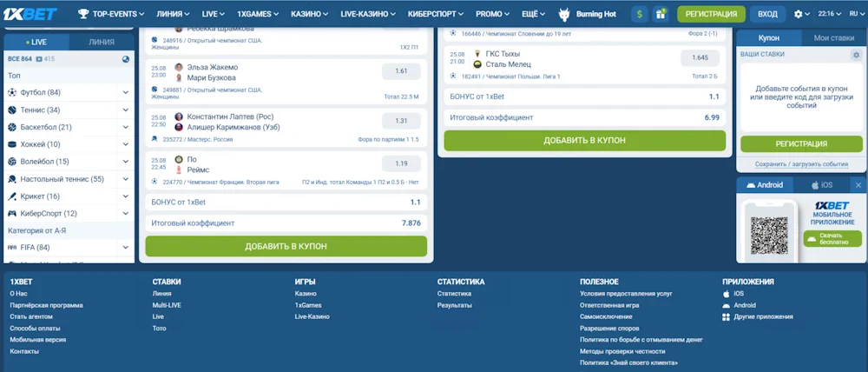Close the mobile app promo panel

tap(858, 185)
